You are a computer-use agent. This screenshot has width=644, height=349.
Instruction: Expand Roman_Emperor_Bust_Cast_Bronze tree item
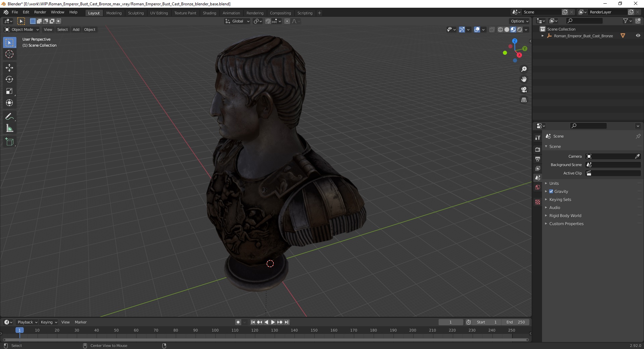point(543,36)
